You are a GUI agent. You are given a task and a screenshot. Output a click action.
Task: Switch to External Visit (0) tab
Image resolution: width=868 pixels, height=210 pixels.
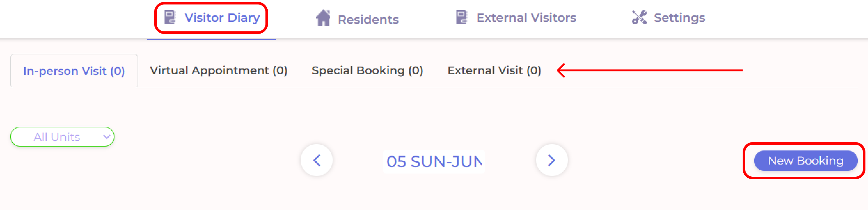pos(494,70)
